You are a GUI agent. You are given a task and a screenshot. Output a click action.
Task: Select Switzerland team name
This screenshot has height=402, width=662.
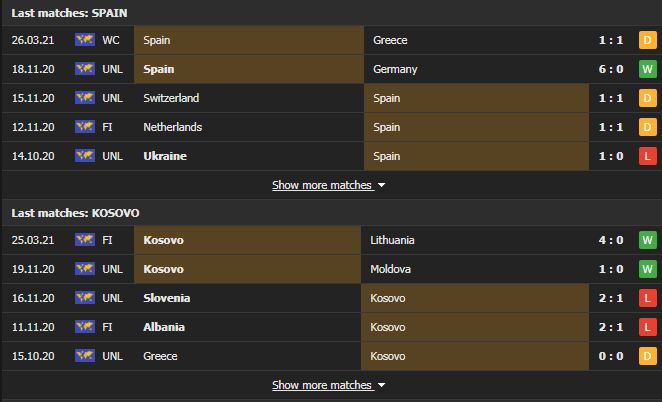point(171,98)
